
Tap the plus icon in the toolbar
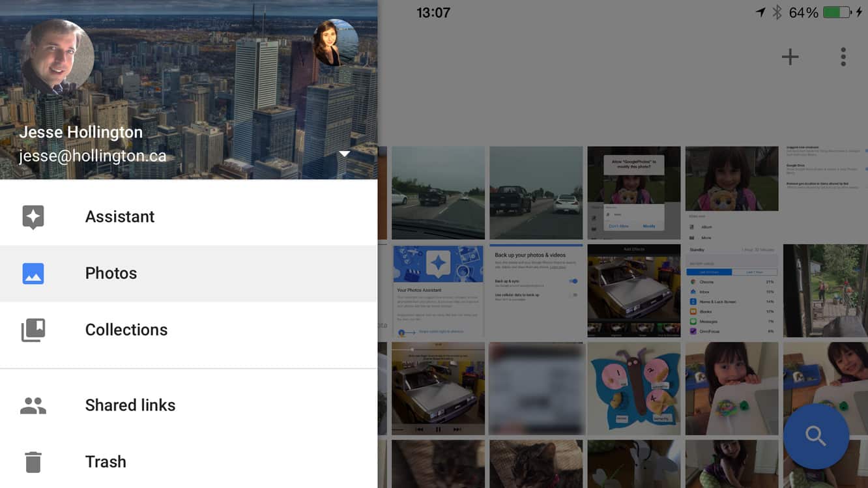pyautogui.click(x=790, y=57)
